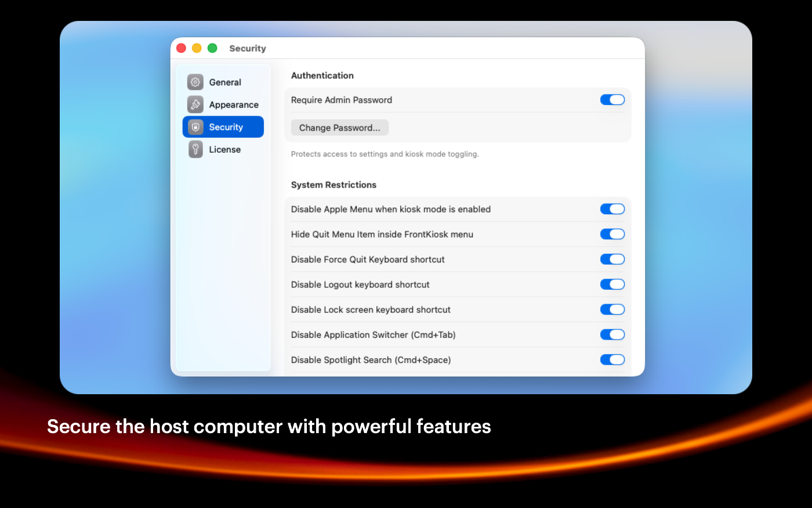Toggle Disable Application Switcher switch
Screen dimensions: 812x508
click(x=612, y=334)
